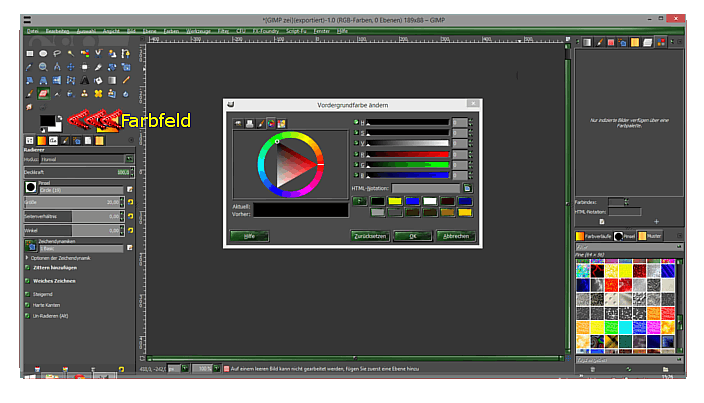Open the Modus Normal dropdown

87,159
